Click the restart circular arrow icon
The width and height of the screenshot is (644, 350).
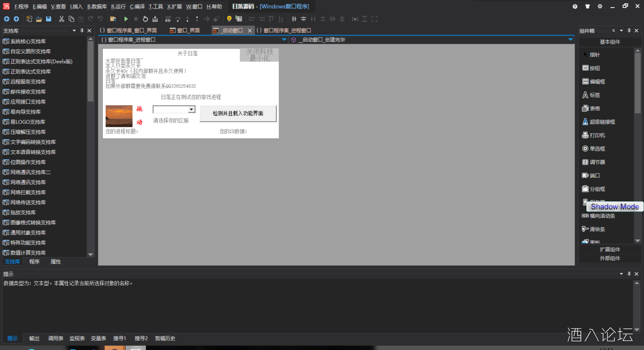[x=145, y=19]
